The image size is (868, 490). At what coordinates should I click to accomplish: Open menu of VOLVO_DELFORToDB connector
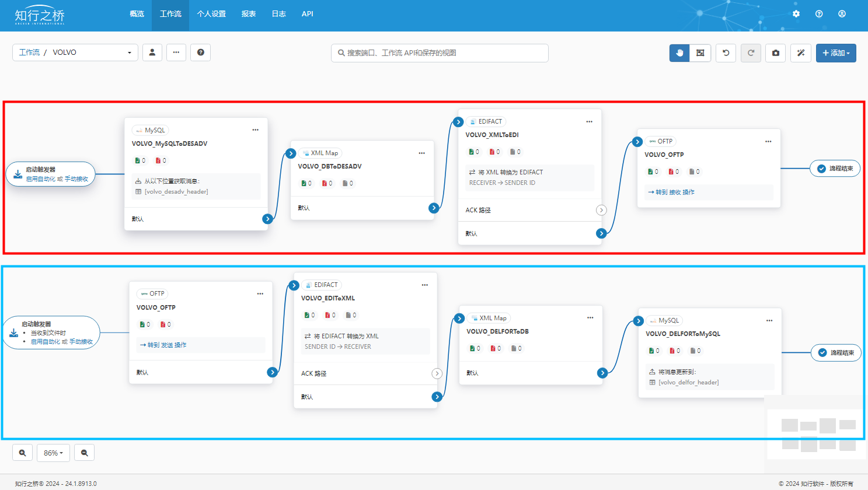(x=590, y=318)
